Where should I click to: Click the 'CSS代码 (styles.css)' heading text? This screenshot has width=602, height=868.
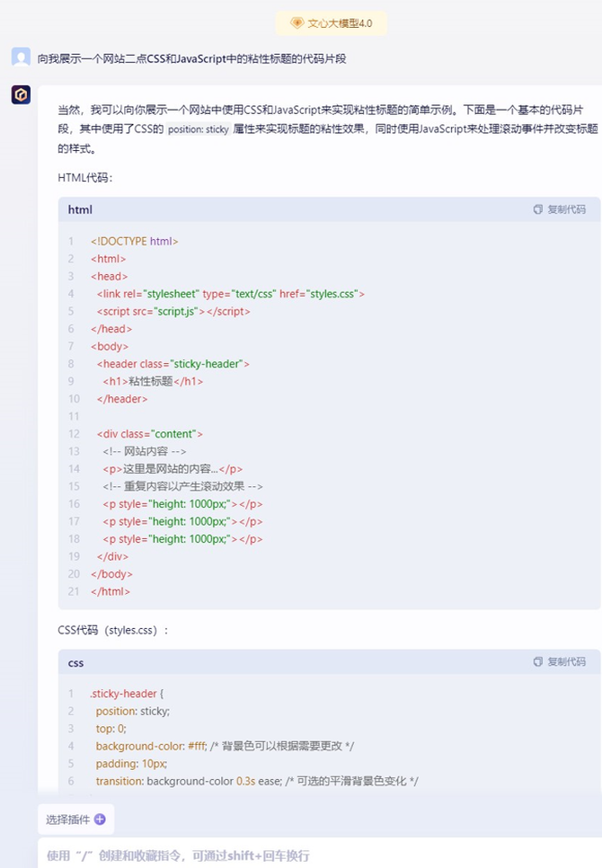[112, 630]
